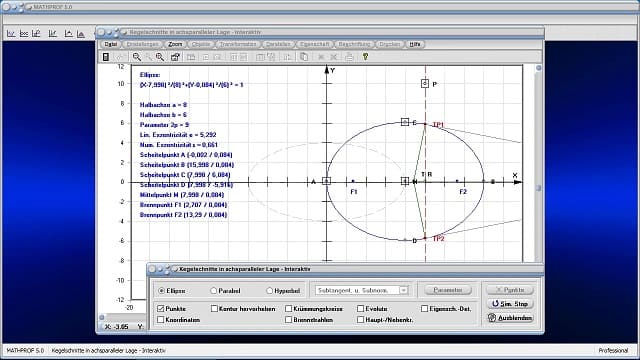The width and height of the screenshot is (640, 360).
Task: Select the Parabel radio button
Action: pyautogui.click(x=213, y=291)
